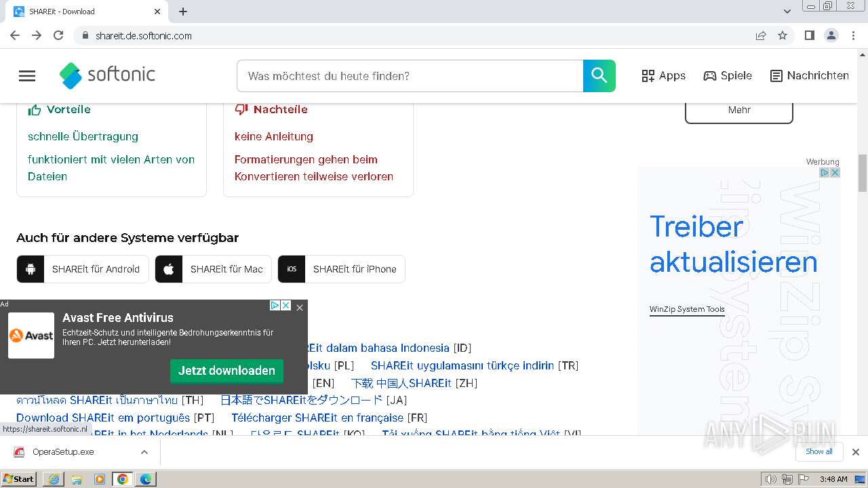Open the OperaSetup.exe download

click(63, 452)
